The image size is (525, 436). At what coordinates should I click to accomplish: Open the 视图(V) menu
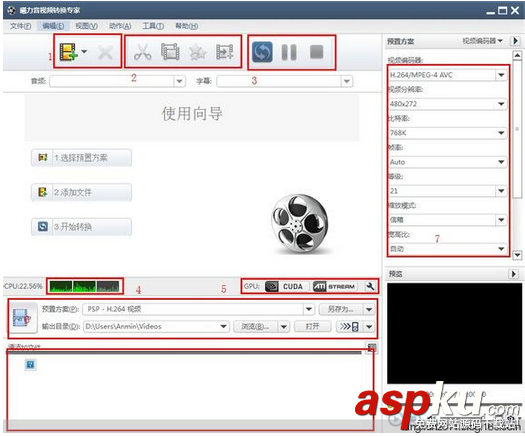pos(86,26)
